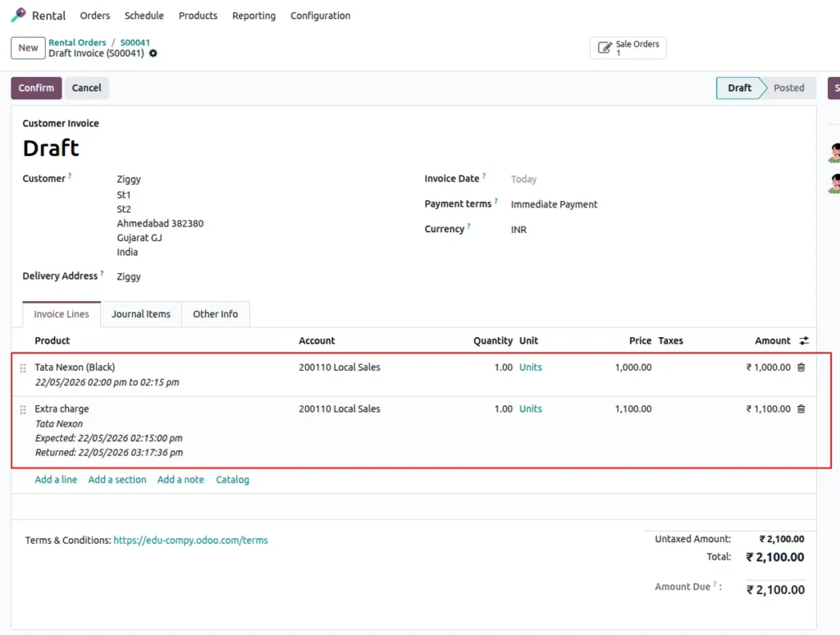The image size is (840, 635).
Task: Click the Payment terms help question mark
Action: point(496,201)
